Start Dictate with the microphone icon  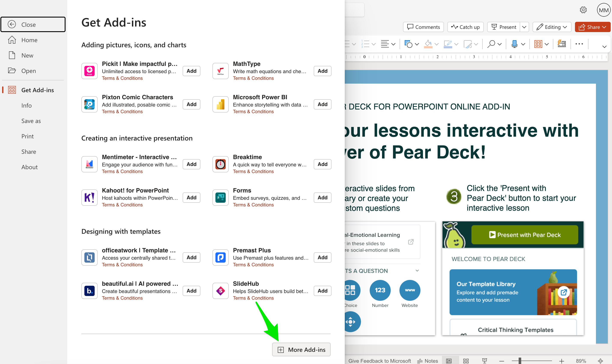click(x=515, y=44)
